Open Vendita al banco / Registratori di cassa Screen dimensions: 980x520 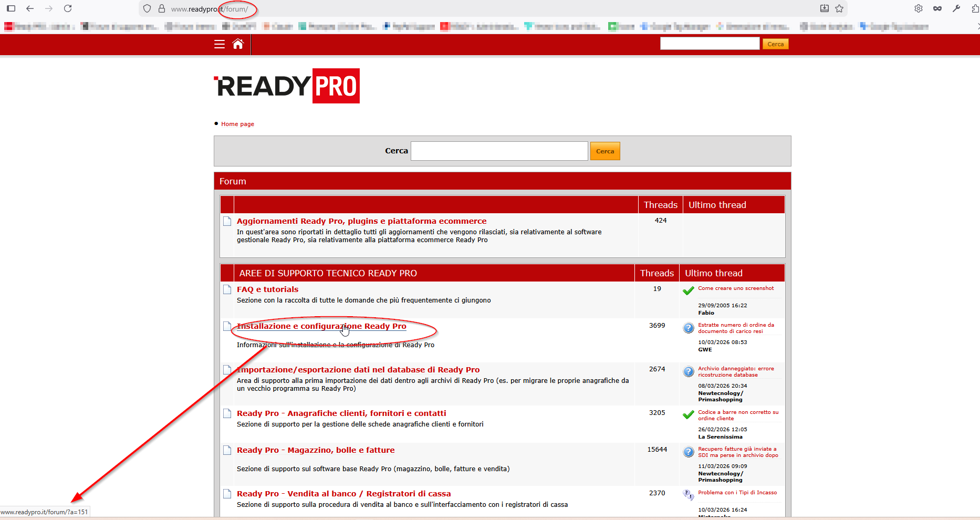[x=344, y=494]
